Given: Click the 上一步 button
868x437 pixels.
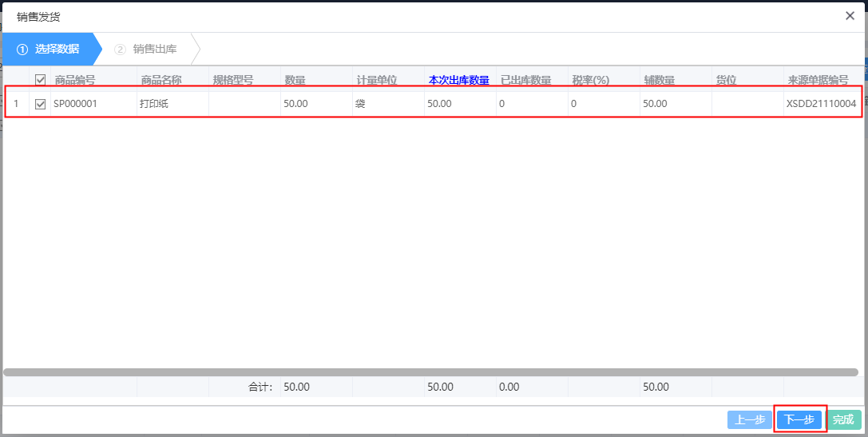Looking at the screenshot, I should (x=750, y=420).
